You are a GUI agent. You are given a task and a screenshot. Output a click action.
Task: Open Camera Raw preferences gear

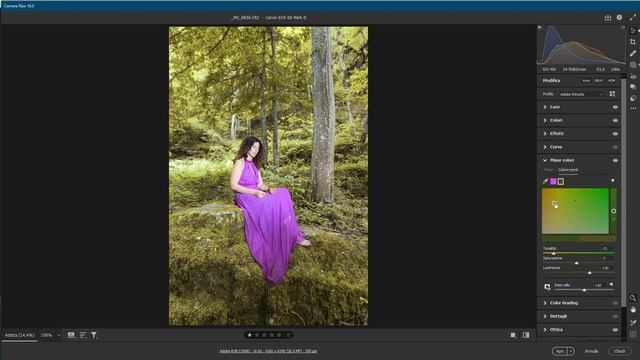[619, 18]
